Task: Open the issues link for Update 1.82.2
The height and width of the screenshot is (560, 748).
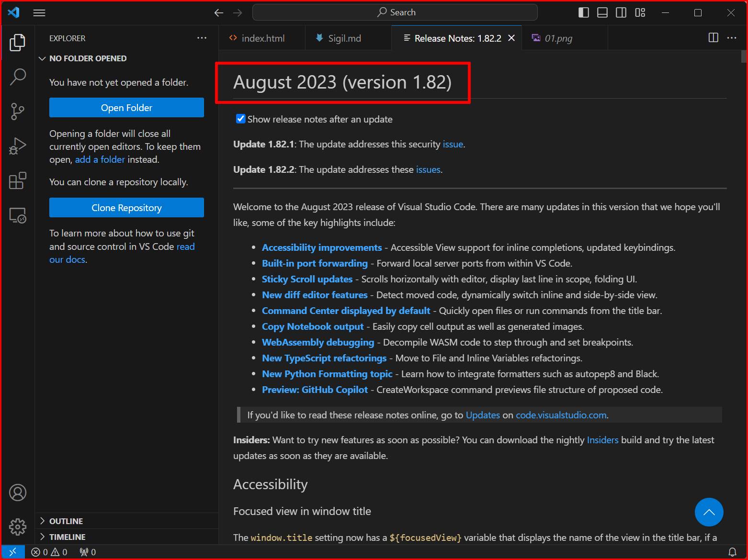Action: [x=428, y=169]
